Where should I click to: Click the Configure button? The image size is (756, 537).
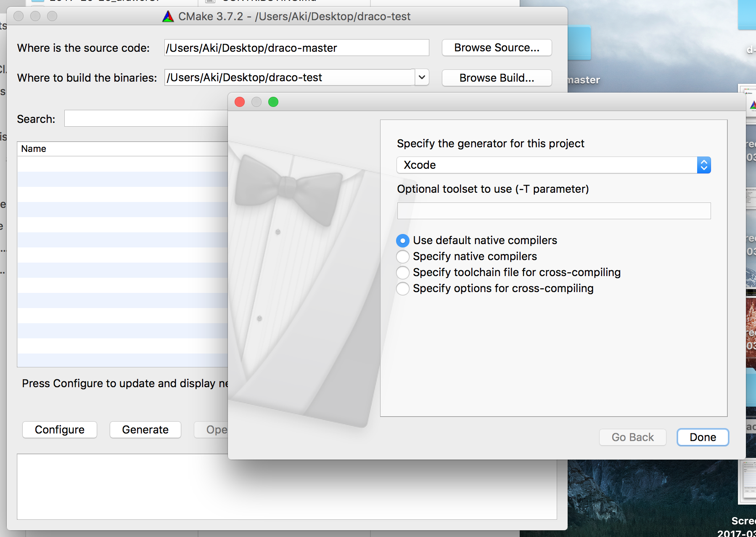[x=60, y=430]
